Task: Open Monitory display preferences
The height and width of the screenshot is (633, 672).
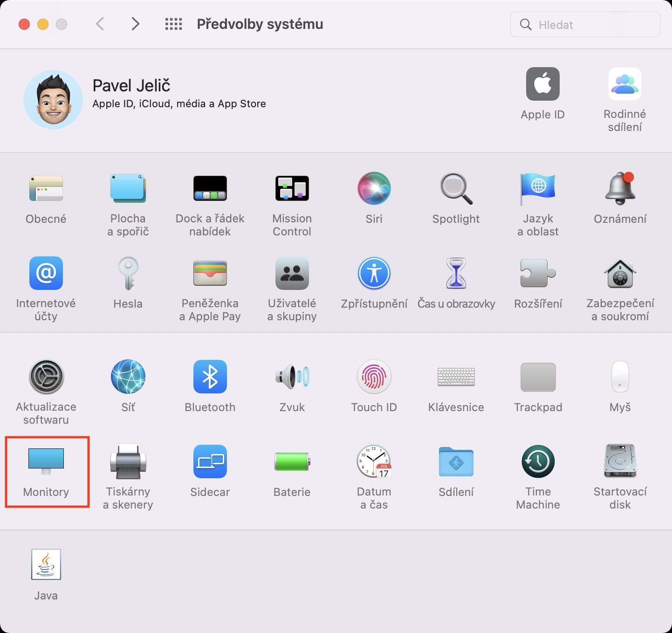Action: [x=46, y=472]
